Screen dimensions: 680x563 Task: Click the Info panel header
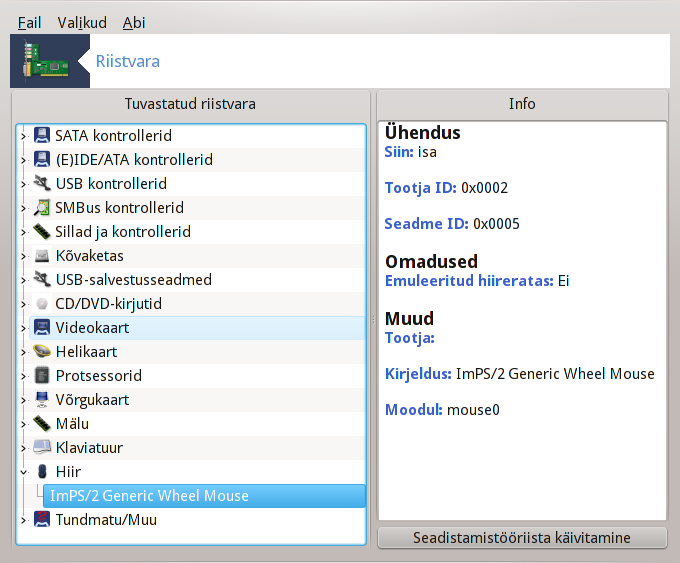coord(522,104)
